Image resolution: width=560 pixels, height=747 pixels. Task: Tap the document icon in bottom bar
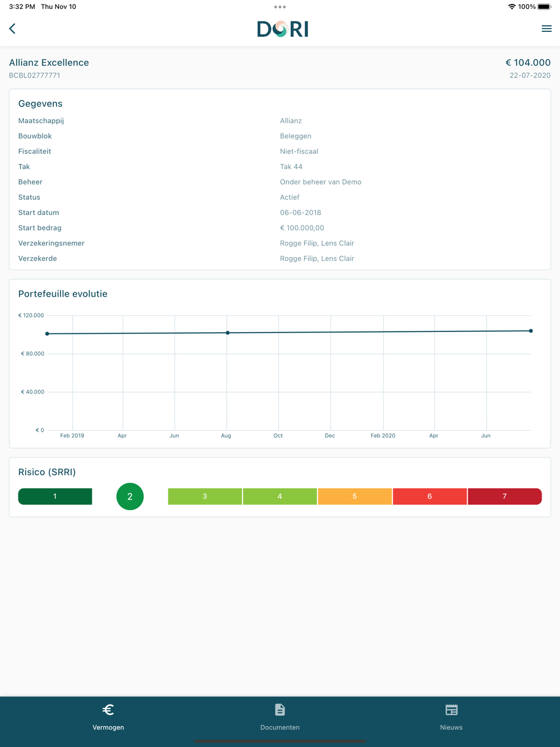click(280, 710)
